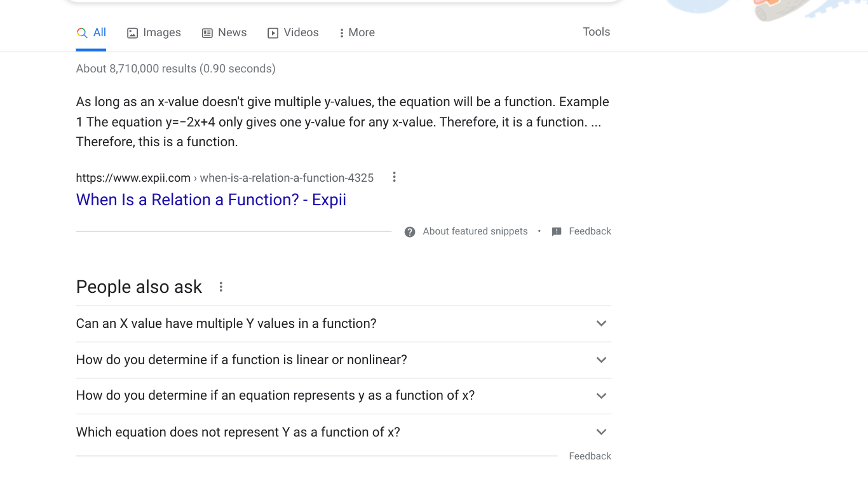Open the More menu three-dot icon
This screenshot has height=488, width=868.
[x=342, y=33]
